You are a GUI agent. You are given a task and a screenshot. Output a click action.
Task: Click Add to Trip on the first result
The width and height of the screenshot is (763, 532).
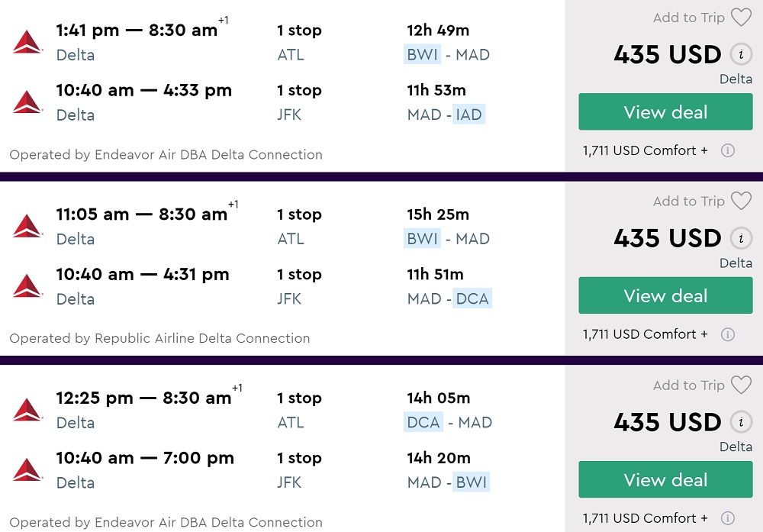688,18
